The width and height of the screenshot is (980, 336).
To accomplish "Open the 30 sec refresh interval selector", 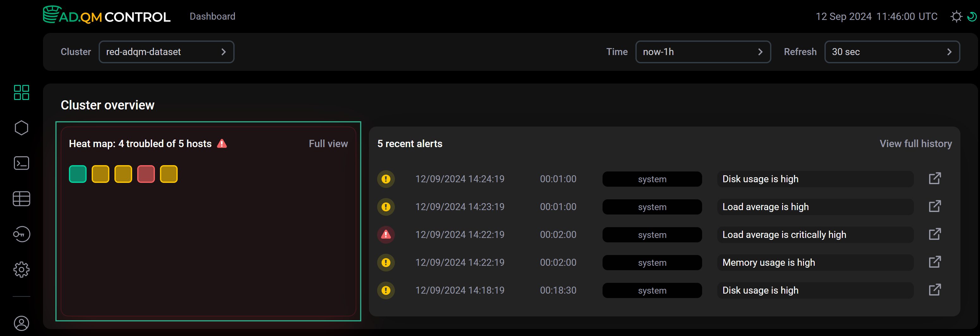I will coord(892,52).
